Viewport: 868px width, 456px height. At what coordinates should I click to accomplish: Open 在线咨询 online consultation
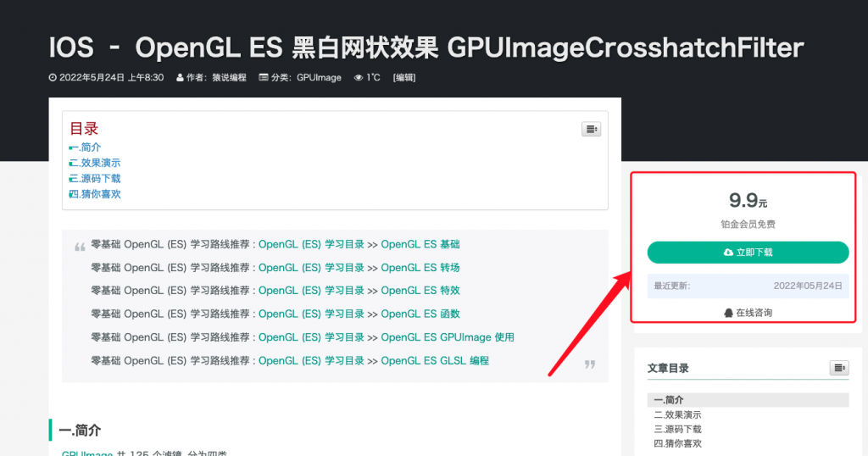pos(748,313)
